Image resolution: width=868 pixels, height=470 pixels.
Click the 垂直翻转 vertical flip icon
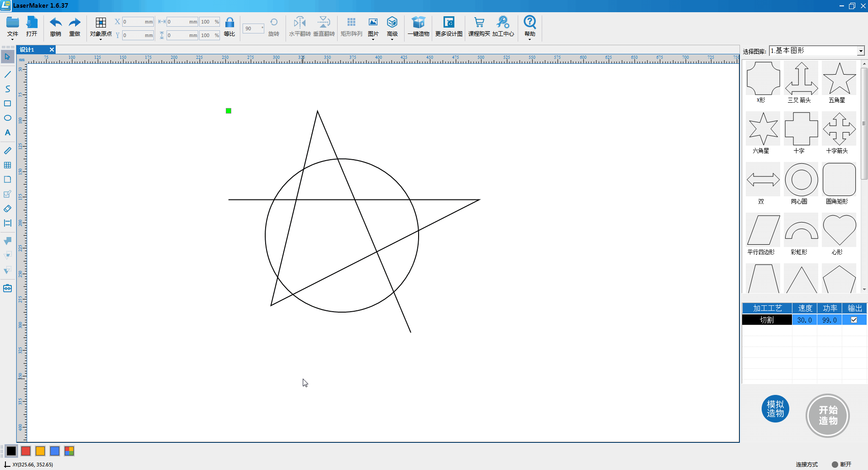[x=324, y=22]
